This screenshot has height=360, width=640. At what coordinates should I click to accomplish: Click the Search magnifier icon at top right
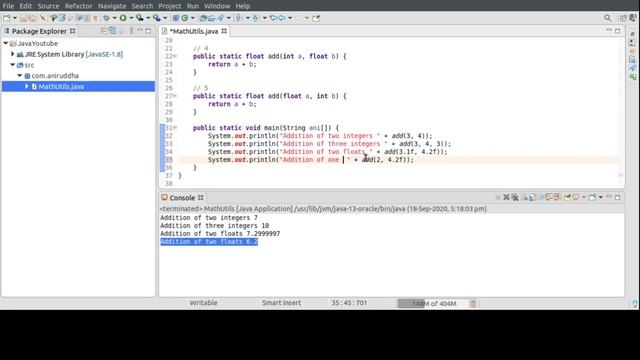point(608,18)
